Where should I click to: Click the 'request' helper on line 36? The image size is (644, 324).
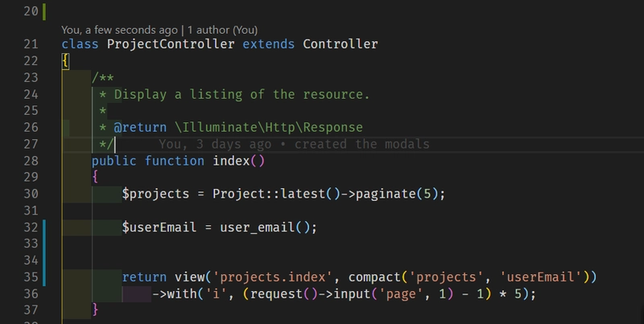275,294
